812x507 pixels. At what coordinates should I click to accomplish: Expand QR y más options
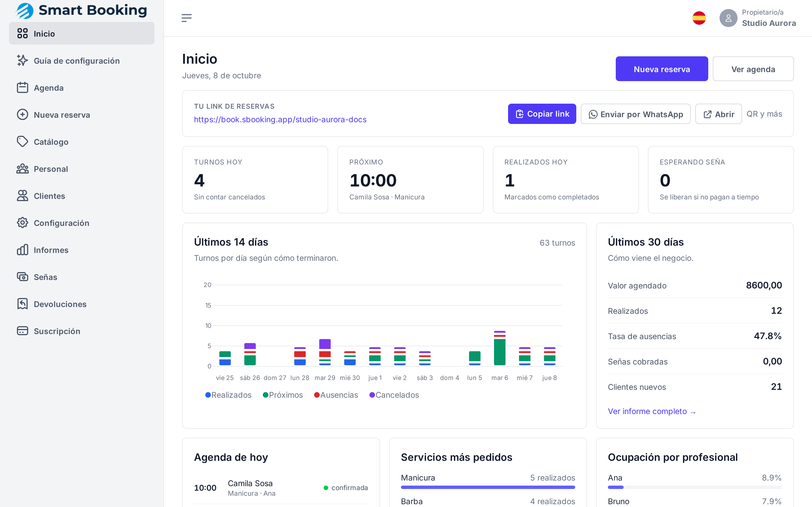pos(764,114)
